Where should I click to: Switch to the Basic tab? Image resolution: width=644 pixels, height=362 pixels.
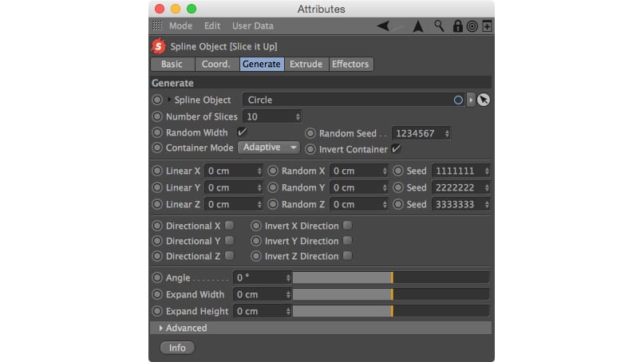(172, 64)
